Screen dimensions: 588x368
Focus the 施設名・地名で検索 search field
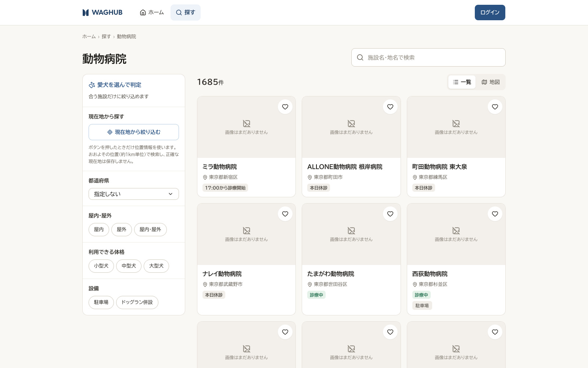click(x=429, y=57)
